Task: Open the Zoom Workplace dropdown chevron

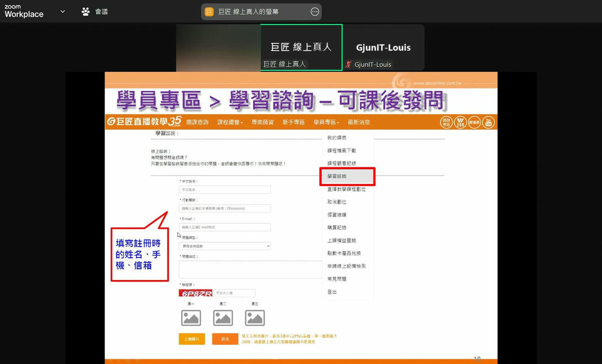Action: pyautogui.click(x=62, y=12)
